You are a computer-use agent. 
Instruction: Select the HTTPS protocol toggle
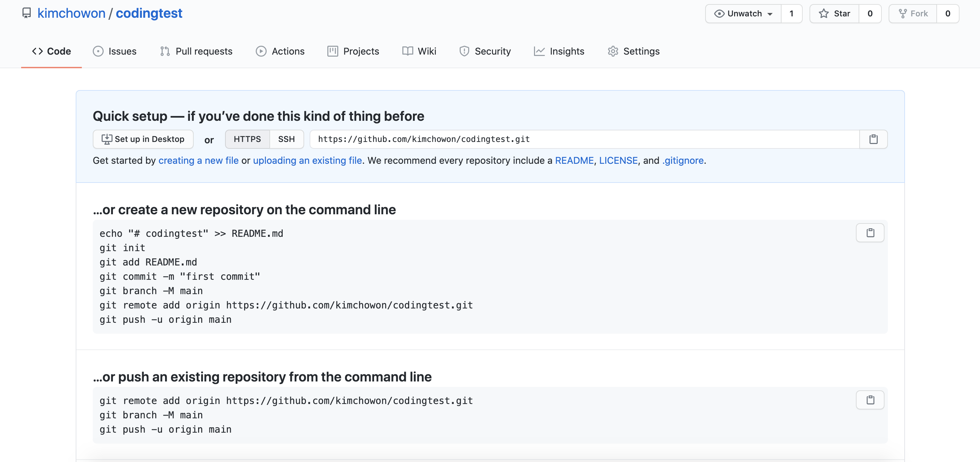click(247, 139)
